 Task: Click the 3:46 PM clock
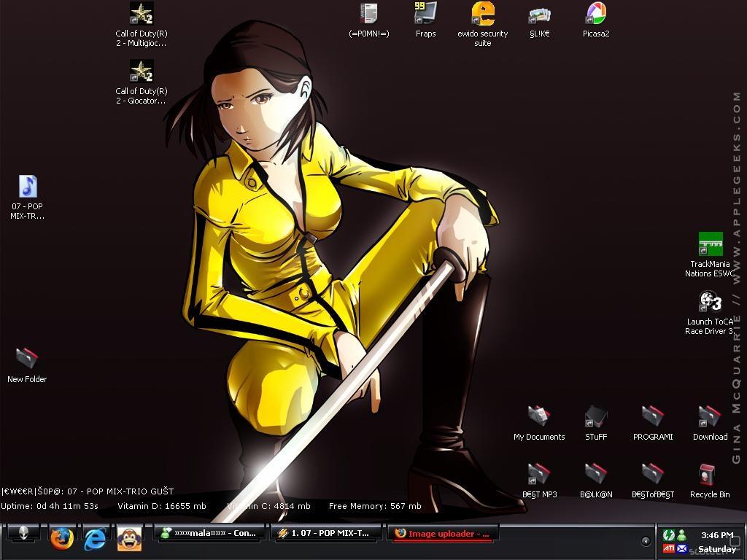[x=717, y=534]
